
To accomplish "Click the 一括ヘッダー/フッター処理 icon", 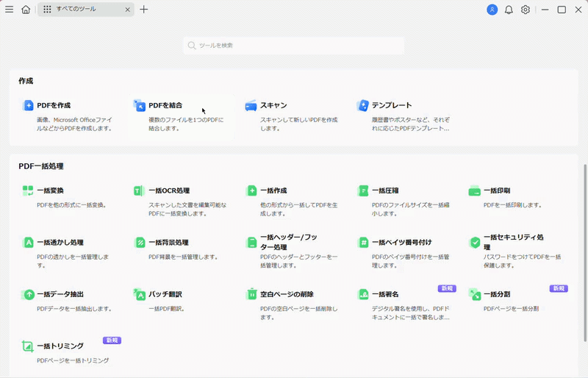I will coord(251,243).
